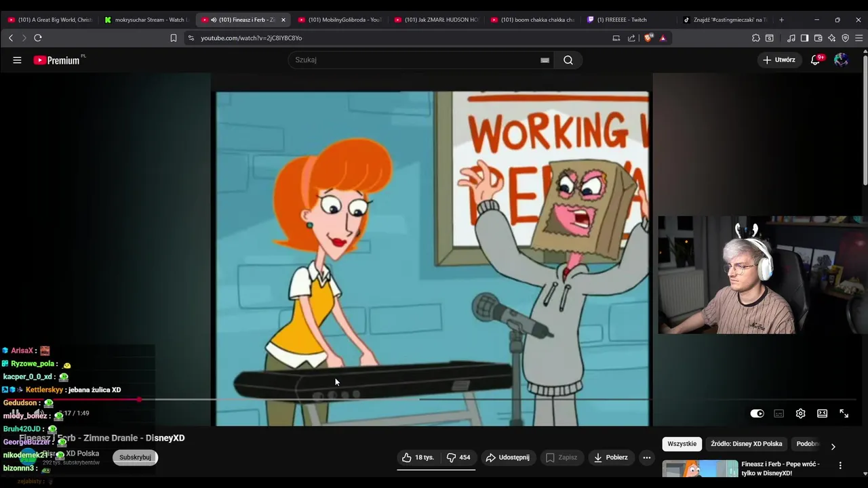Open Fineasz i Ferb - Pepe wróć title
Viewport: 868px width, 488px height.
pos(781,468)
